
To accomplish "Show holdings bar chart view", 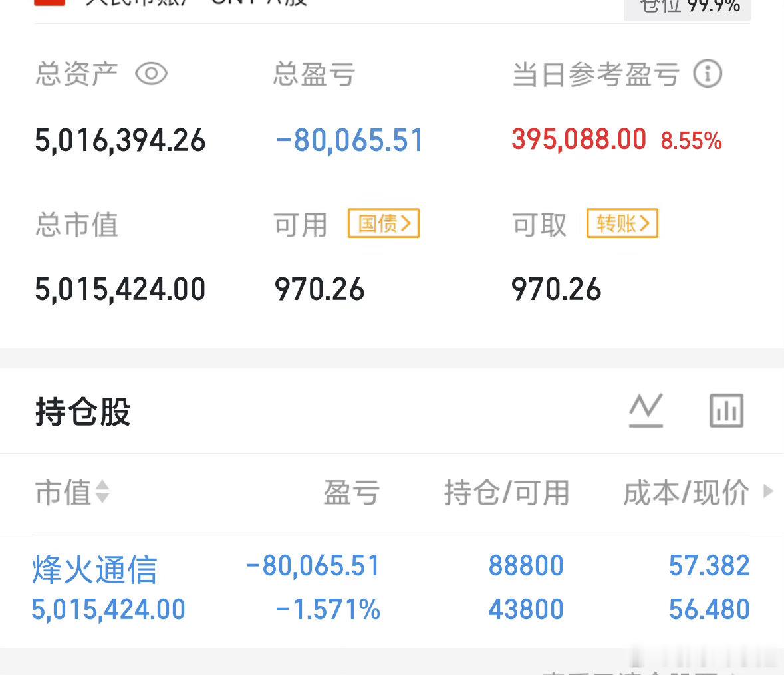I will 727,410.
